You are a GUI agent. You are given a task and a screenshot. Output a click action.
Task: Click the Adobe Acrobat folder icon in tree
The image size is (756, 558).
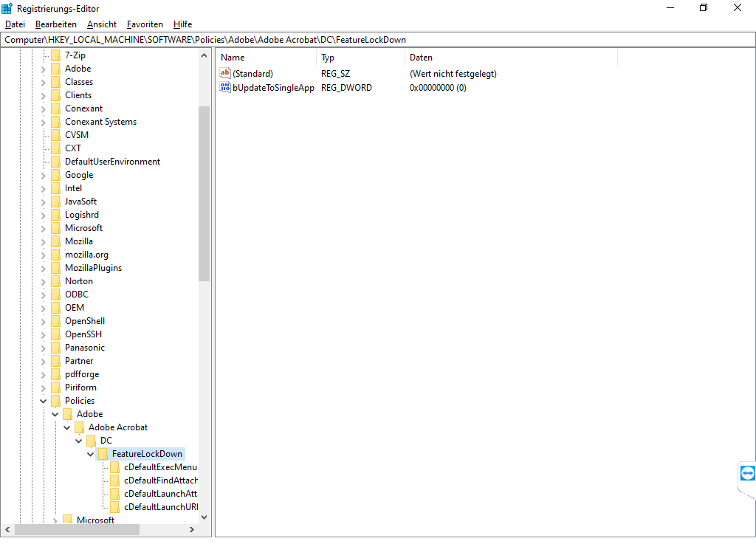[79, 427]
